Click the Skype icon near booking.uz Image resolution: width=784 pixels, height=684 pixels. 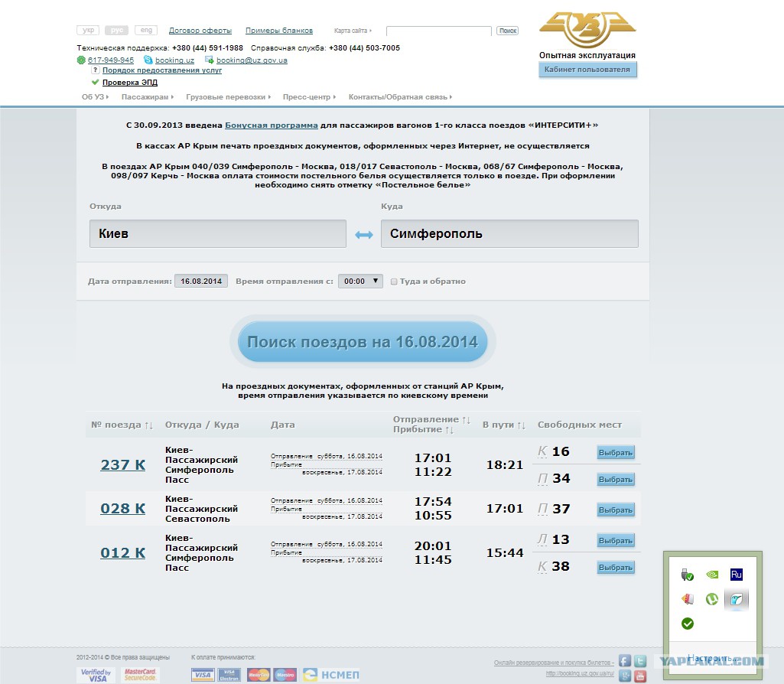pyautogui.click(x=148, y=60)
